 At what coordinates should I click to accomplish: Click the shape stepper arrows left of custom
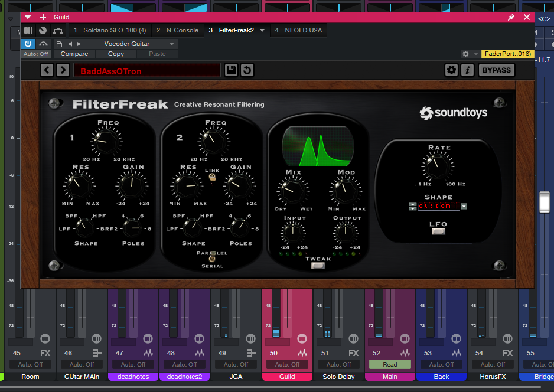[x=412, y=206]
